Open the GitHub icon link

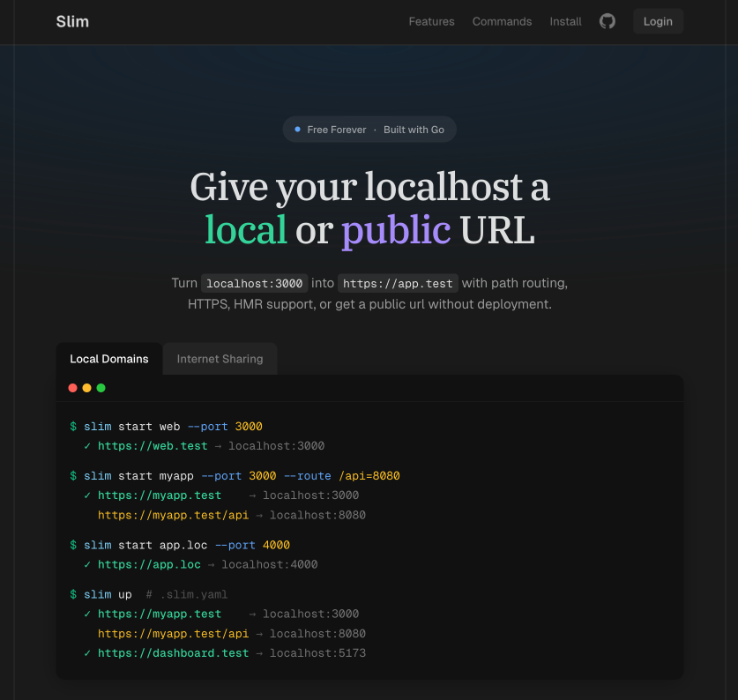608,21
